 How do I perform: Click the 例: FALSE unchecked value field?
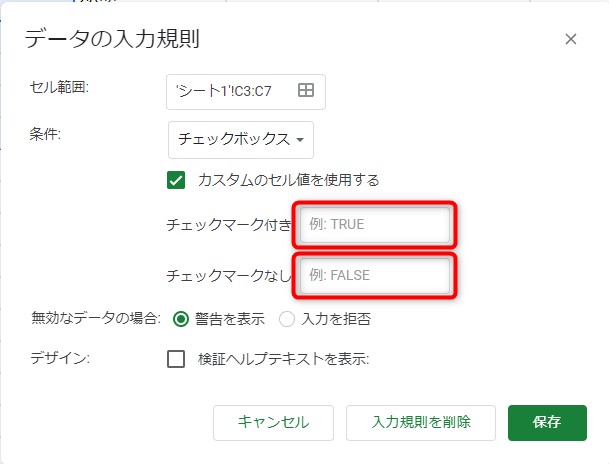[375, 274]
